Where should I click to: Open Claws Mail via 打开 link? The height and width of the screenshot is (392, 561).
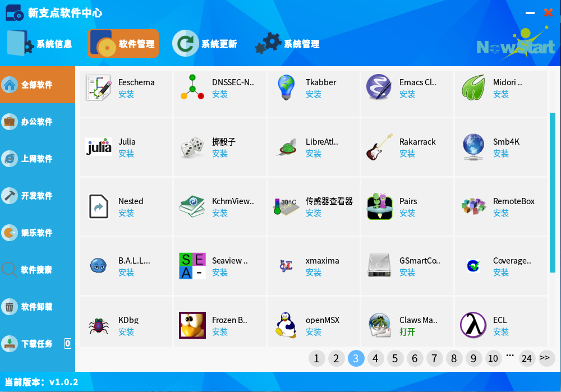[x=407, y=332]
